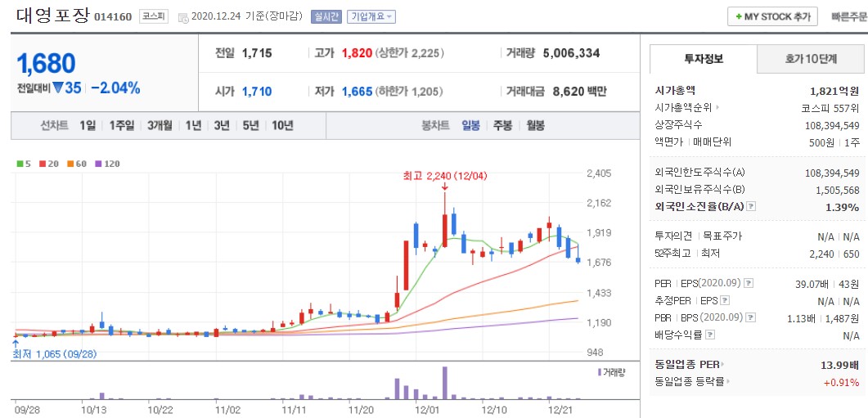Click the 13.99배 industry PER value
This screenshot has width=868, height=418.
(839, 365)
